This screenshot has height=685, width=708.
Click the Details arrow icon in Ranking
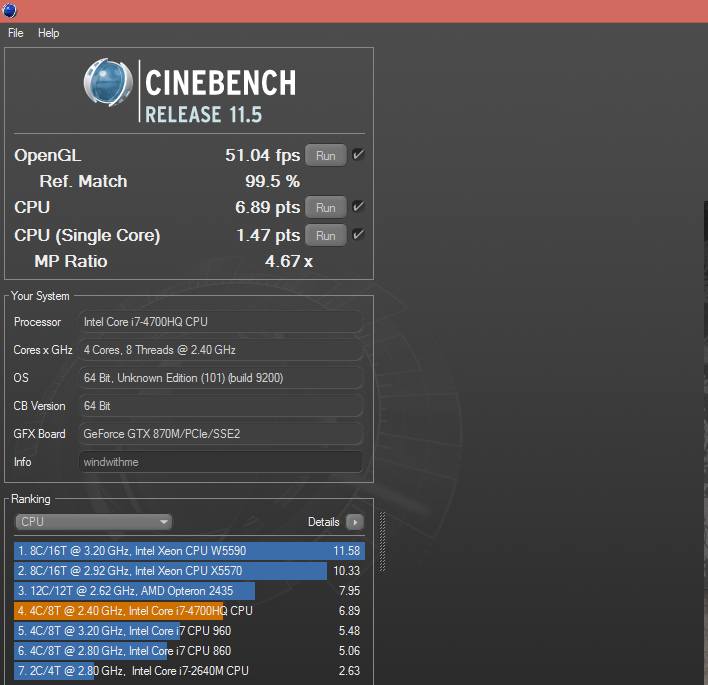(x=355, y=522)
